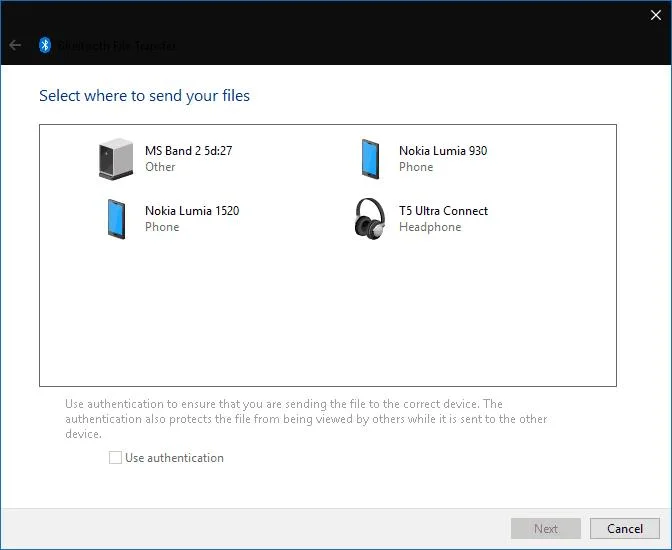Image resolution: width=672 pixels, height=550 pixels.
Task: Click the 'Phone' label under Lumia 1520
Action: tap(162, 227)
